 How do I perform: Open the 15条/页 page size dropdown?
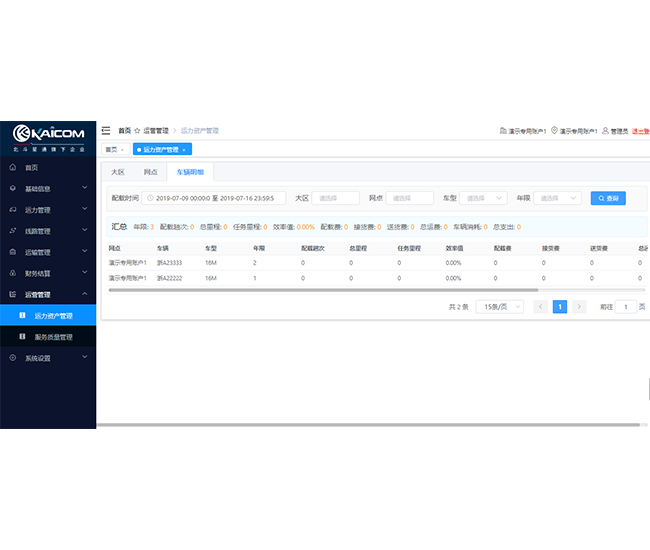point(500,307)
